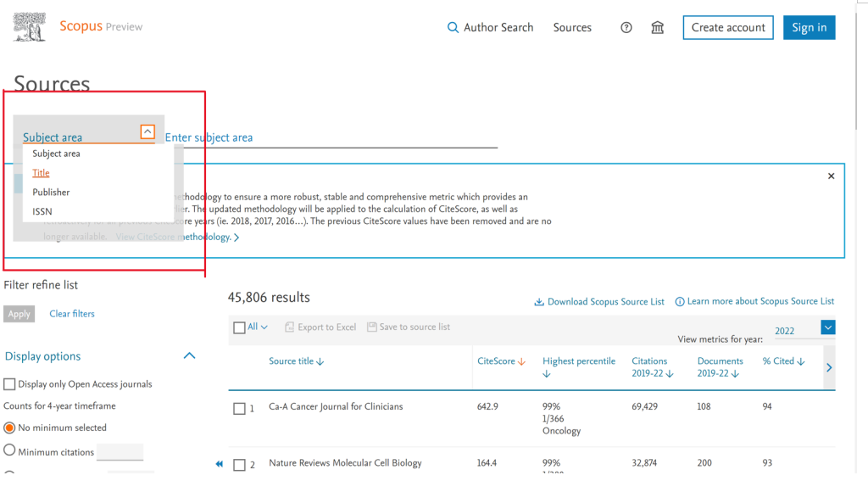Open Nature Reviews Molecular Cell Biology title
Viewport: 868px width, 481px height.
[x=346, y=463]
